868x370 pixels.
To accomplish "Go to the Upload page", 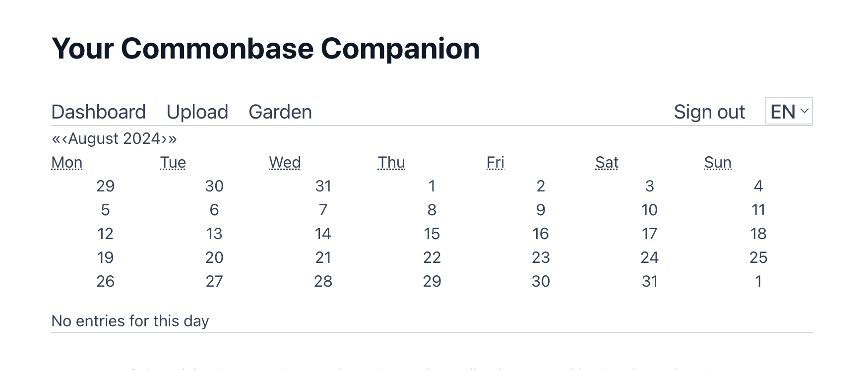I will coord(197,112).
